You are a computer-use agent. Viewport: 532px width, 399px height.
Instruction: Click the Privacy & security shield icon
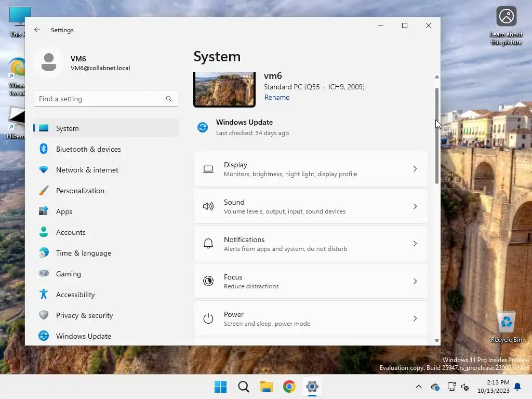click(44, 315)
